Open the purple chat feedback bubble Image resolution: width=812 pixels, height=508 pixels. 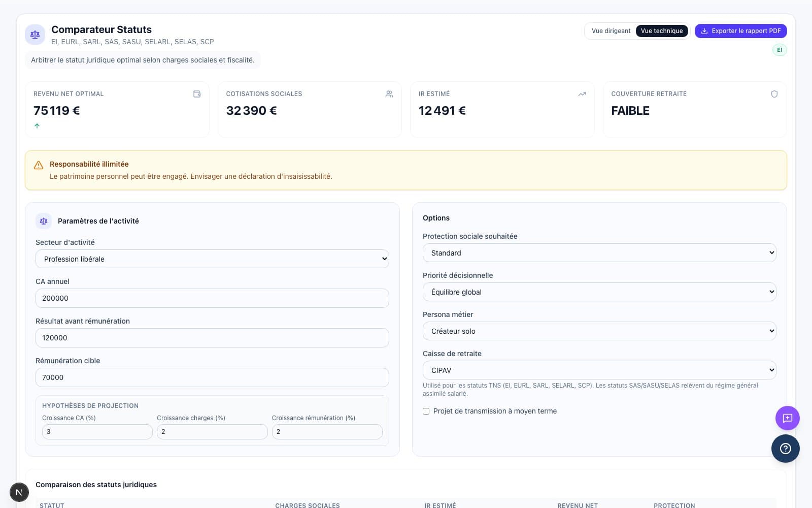click(787, 418)
